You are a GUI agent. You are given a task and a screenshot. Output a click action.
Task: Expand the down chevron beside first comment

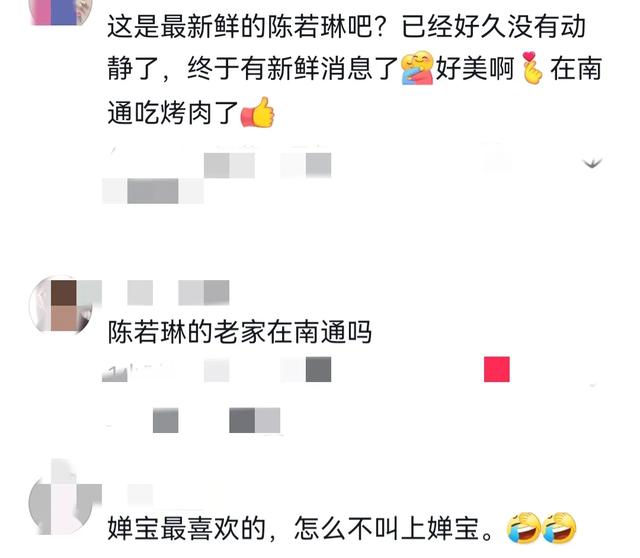(592, 164)
